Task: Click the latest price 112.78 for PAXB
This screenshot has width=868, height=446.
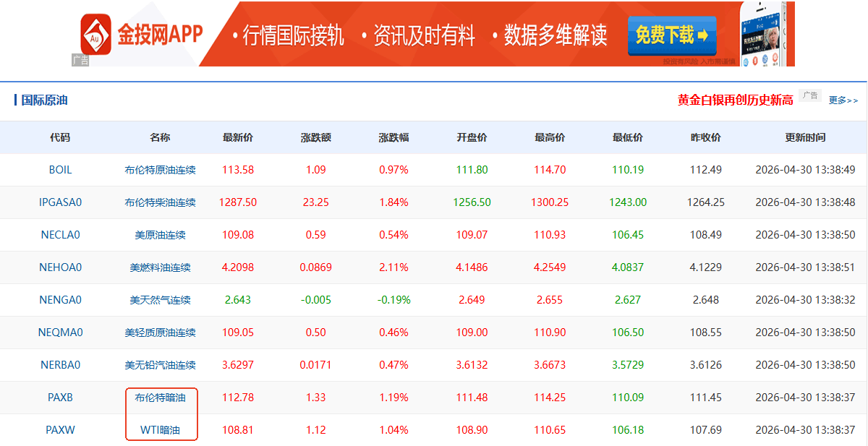Action: coord(238,398)
